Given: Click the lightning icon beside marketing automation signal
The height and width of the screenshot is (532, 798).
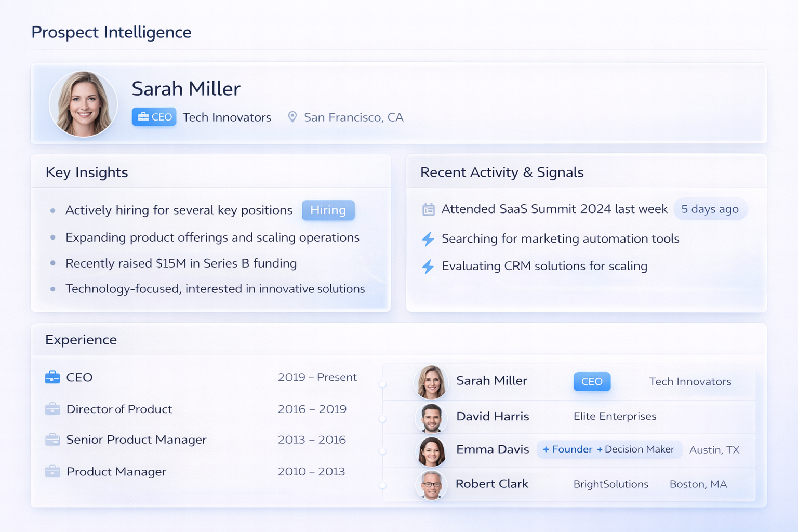Looking at the screenshot, I should click(x=428, y=239).
